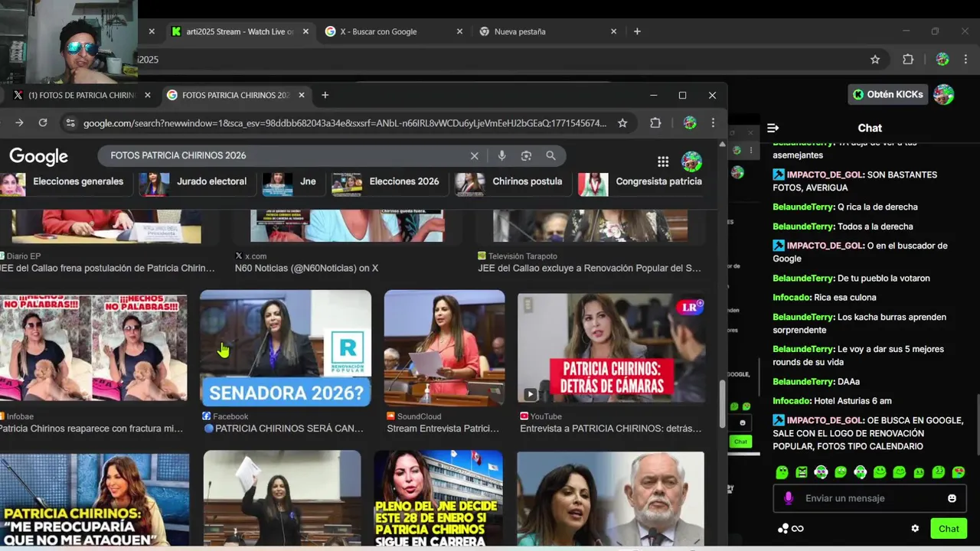Open the 'DETRÁS DE CÁMARAS' video thumbnail
The image size is (980, 551).
pyautogui.click(x=611, y=348)
